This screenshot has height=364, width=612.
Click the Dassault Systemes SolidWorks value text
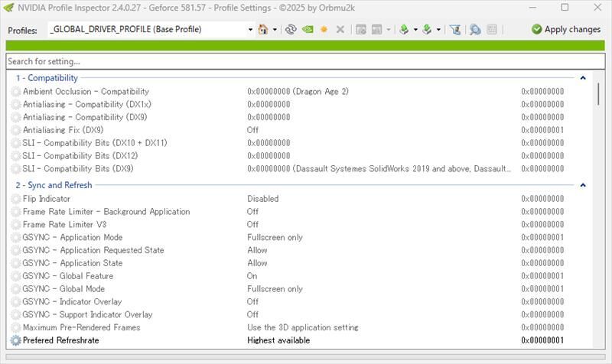379,168
